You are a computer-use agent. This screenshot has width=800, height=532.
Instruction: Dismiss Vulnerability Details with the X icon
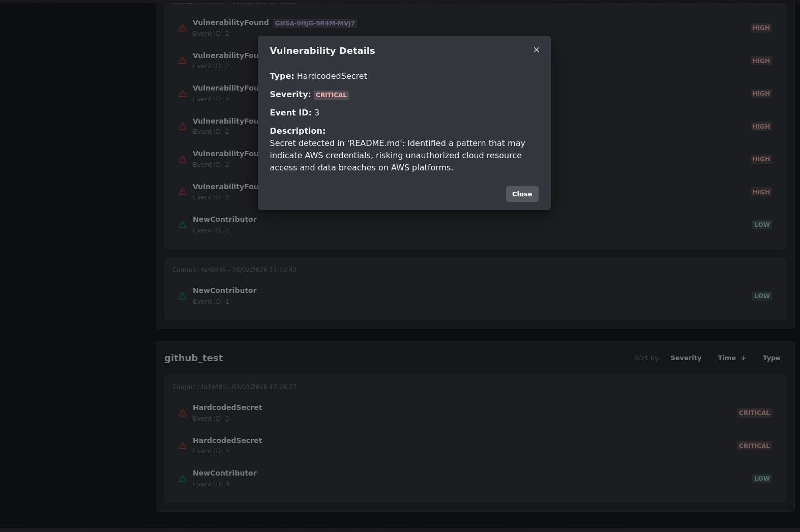(x=536, y=50)
